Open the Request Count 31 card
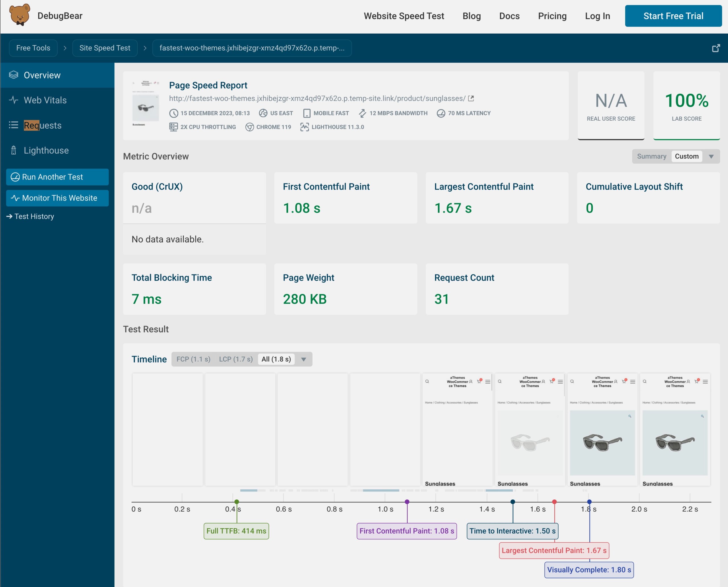The image size is (728, 587). pos(497,289)
